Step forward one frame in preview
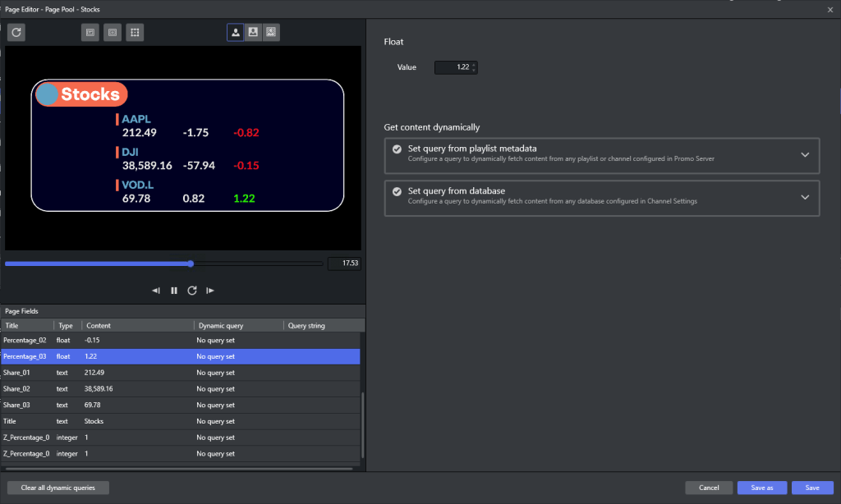841x504 pixels. coord(210,291)
